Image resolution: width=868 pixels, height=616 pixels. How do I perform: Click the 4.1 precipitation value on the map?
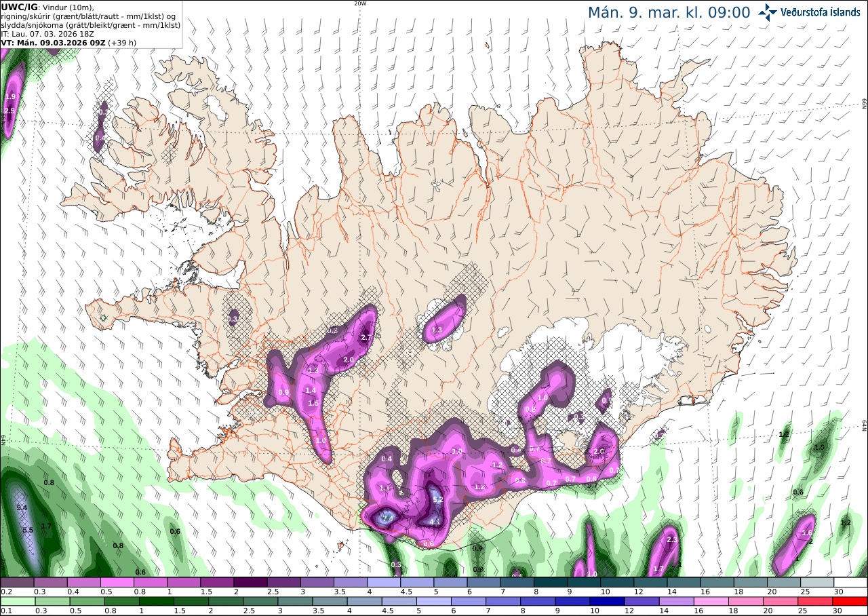[435, 521]
